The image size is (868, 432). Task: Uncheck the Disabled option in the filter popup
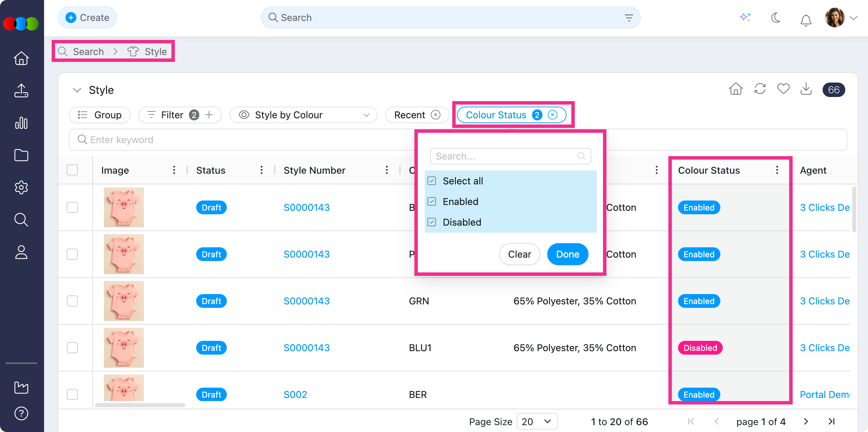[x=432, y=222]
